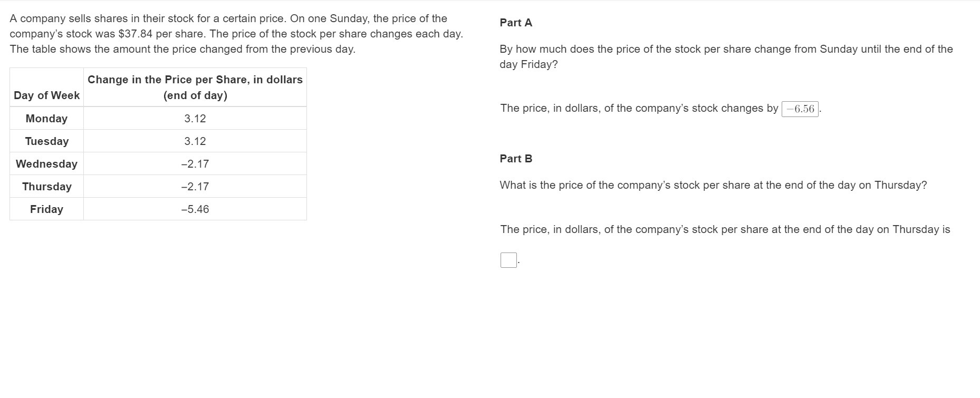Click the Wednesday row label
Screen dimensions: 980x398
click(46, 164)
